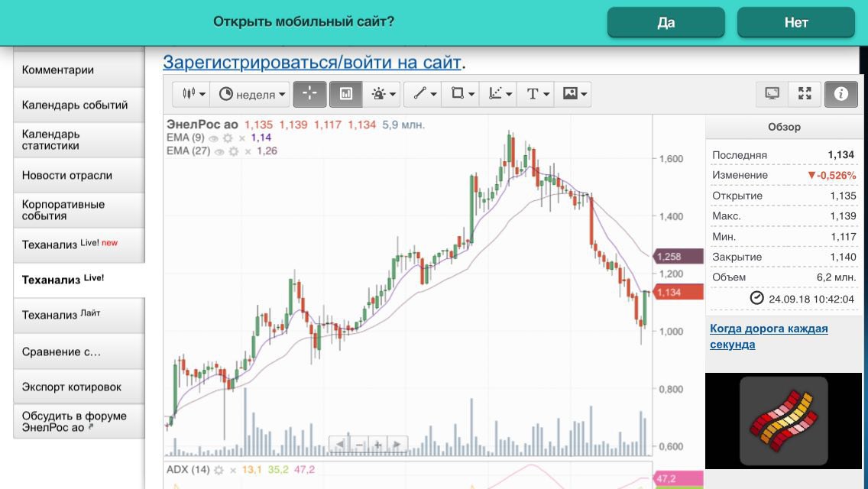Open the неделя timeframe dropdown
The image size is (868, 489).
(251, 94)
